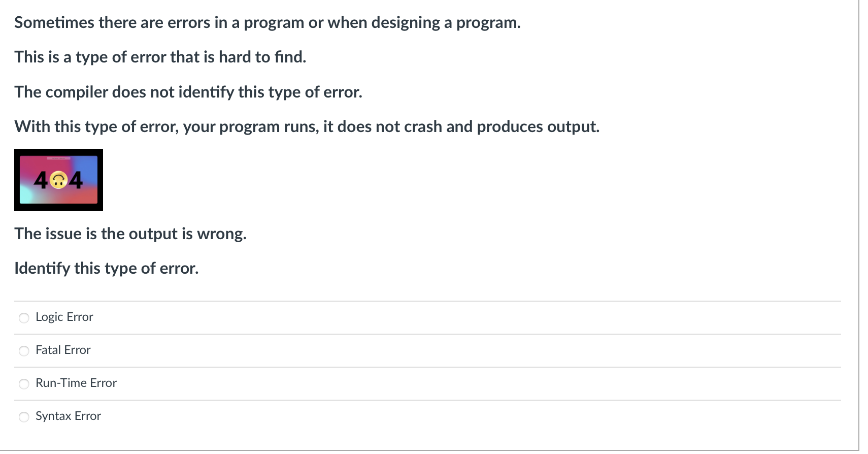Click the 'Logic Error' answer label
The image size is (868, 454).
(x=64, y=317)
